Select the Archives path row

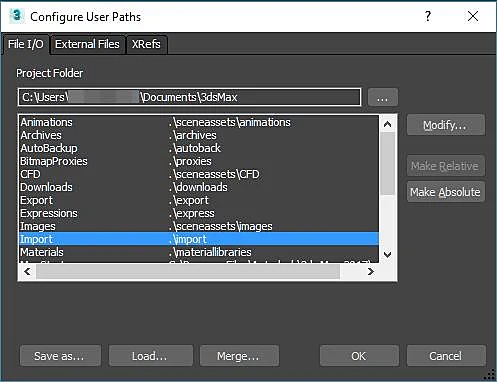click(x=199, y=135)
